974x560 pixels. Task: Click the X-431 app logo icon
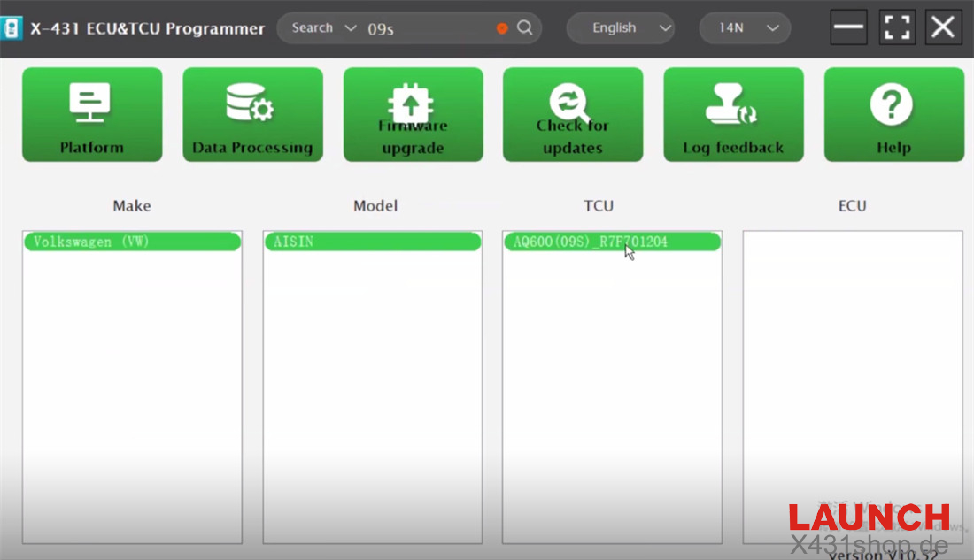point(12,28)
